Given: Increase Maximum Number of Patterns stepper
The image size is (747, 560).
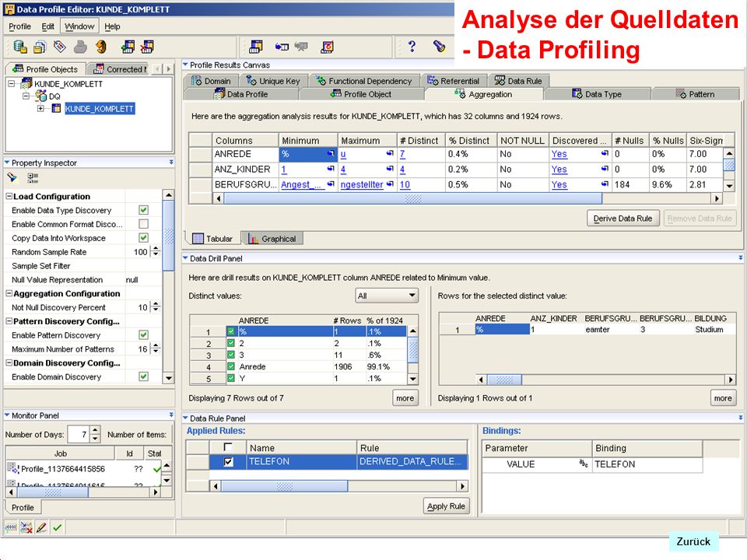Looking at the screenshot, I should [x=156, y=345].
